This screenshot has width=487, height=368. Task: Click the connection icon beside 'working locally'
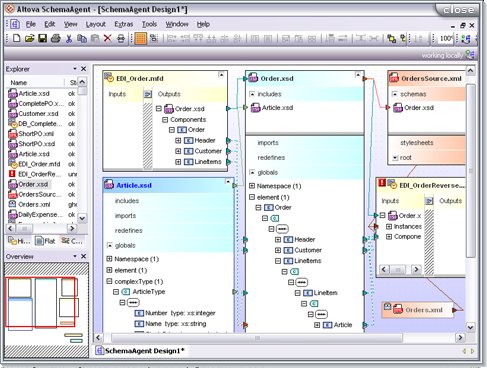[470, 55]
